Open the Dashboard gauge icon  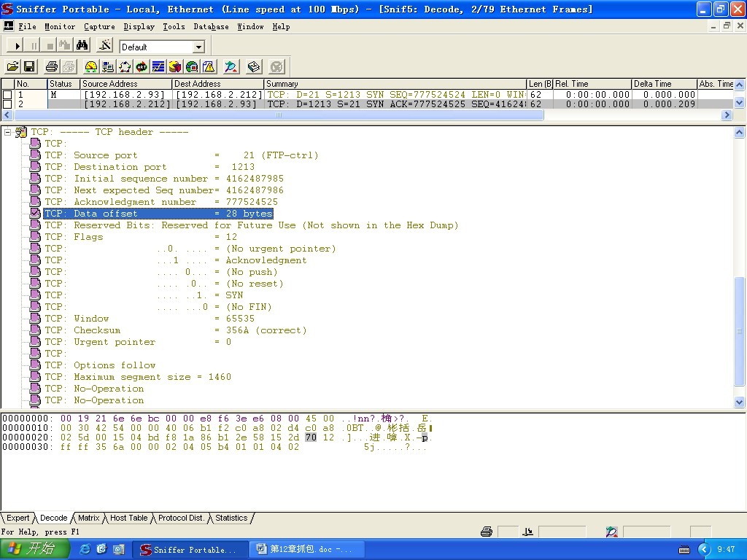pos(90,66)
